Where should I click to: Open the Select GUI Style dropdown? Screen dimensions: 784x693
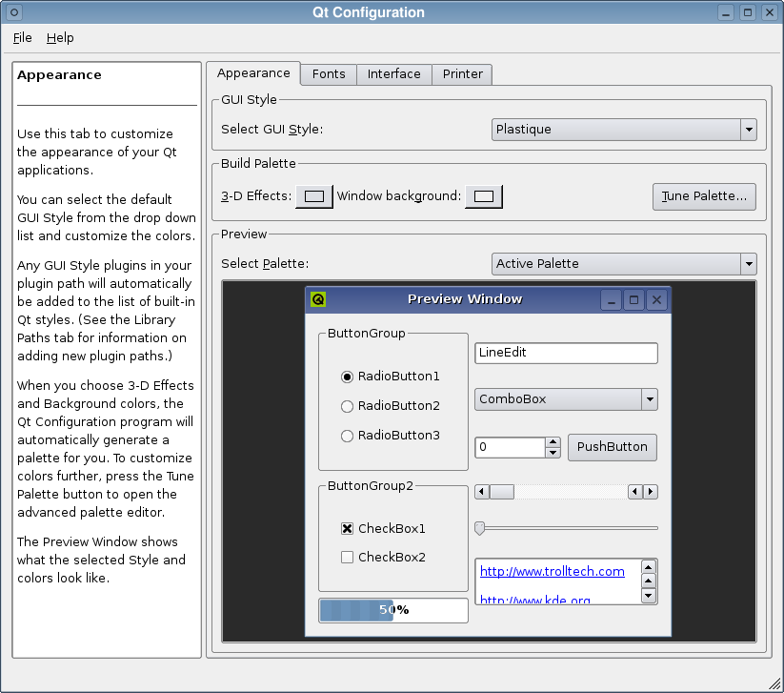click(x=624, y=130)
